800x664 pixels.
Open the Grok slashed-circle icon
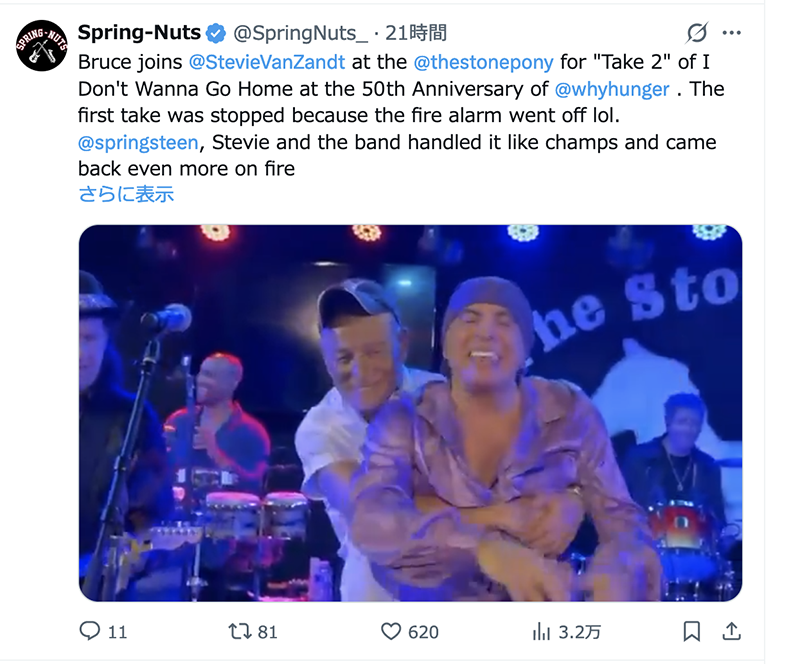(697, 34)
